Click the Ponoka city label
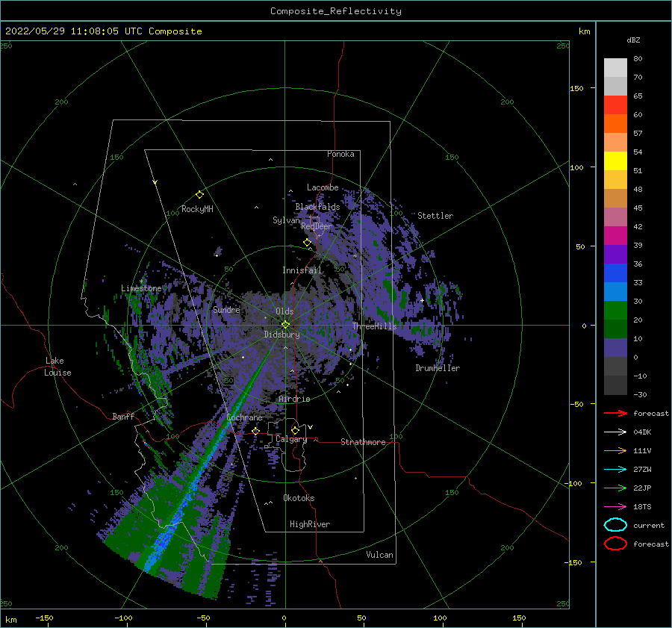Viewport: 672px width, 628px height. coord(340,154)
